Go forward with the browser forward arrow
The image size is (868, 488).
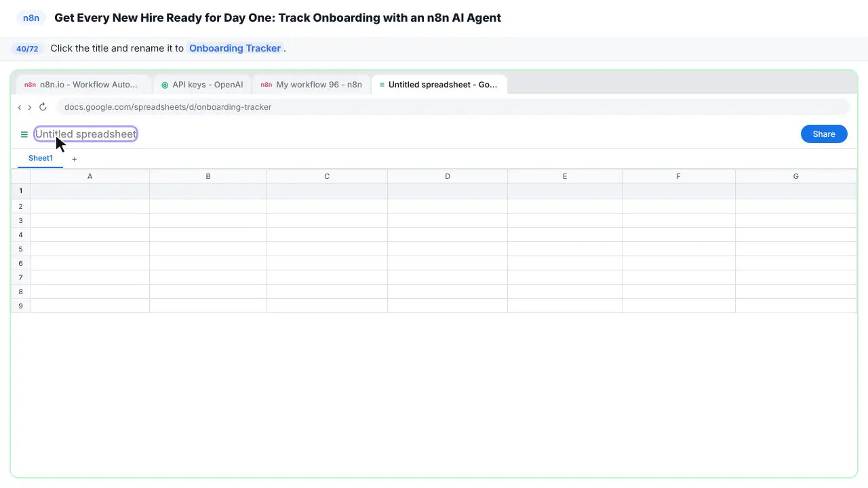(30, 107)
